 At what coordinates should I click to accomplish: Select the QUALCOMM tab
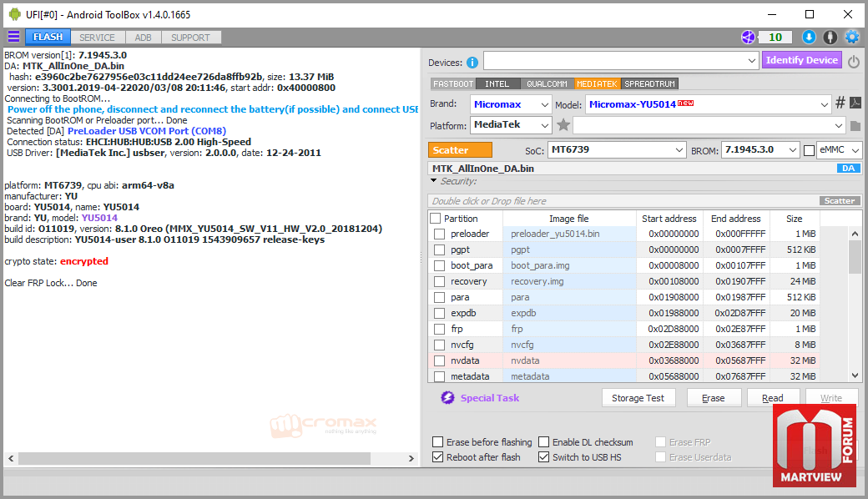pos(547,83)
